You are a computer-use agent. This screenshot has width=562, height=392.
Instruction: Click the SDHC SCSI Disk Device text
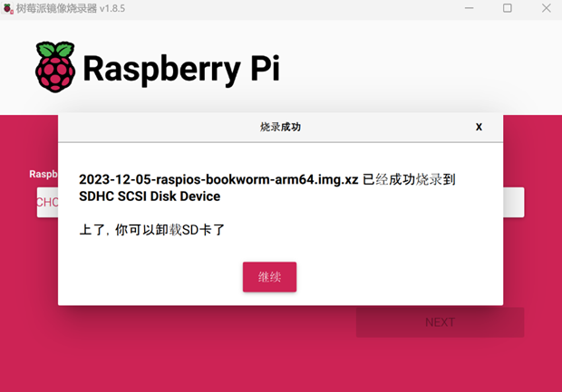tap(150, 196)
